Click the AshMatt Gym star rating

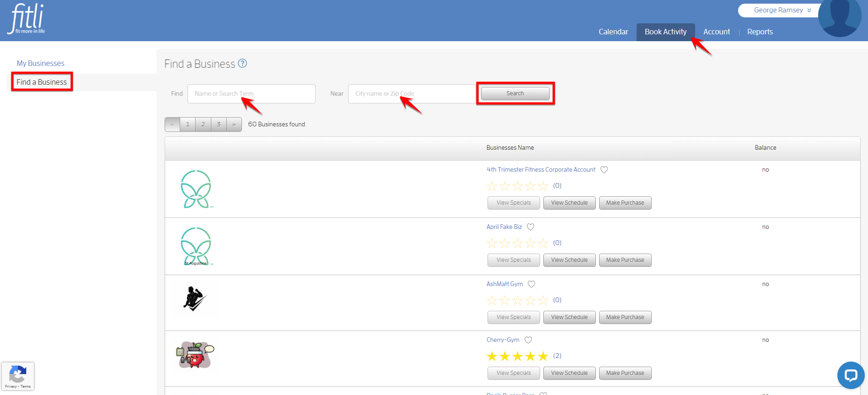pyautogui.click(x=517, y=300)
